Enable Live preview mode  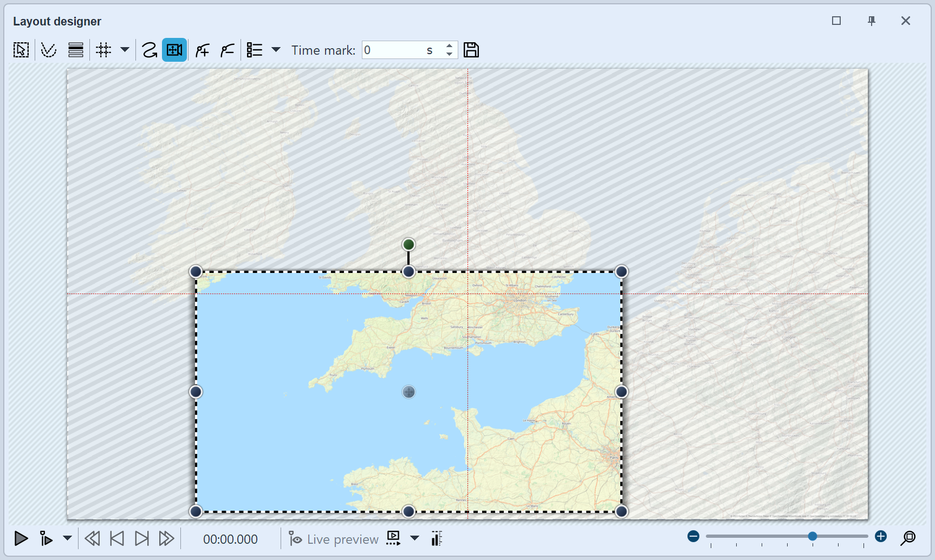[333, 539]
